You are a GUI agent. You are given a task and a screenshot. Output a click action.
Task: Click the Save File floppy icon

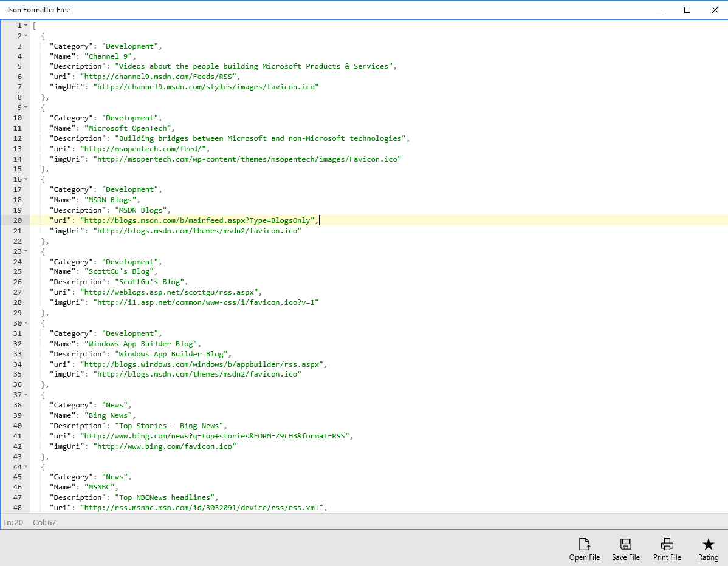coord(625,544)
